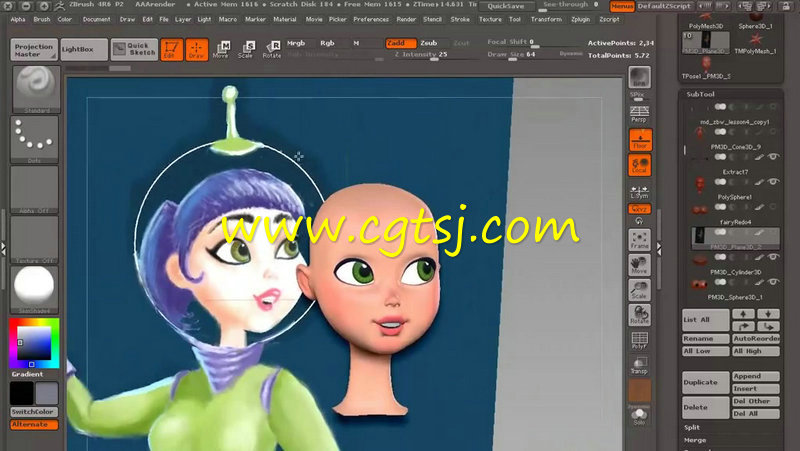Viewport: 800px width, 451px height.
Task: Click the Frame view icon
Action: pos(639,240)
